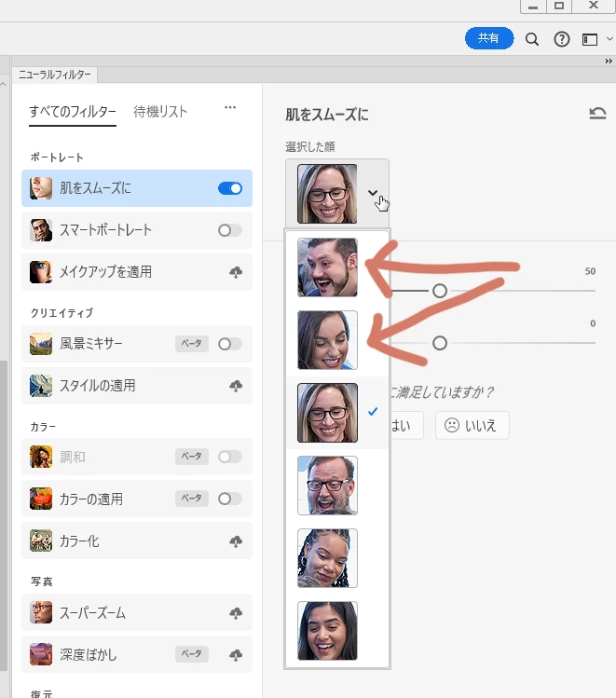Viewport: 616px width, 698px height.
Task: Click いいえ sad-face feedback button
Action: [472, 426]
